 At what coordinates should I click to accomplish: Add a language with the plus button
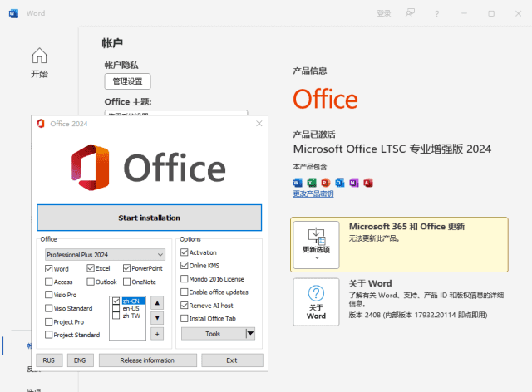157,334
